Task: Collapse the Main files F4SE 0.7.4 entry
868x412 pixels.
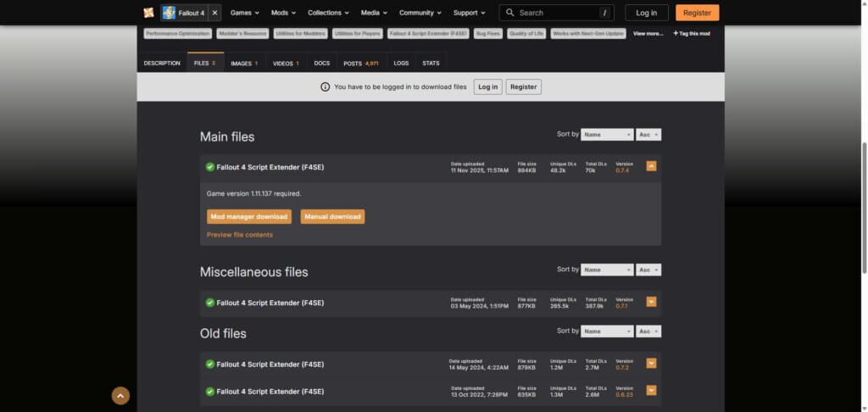Action: tap(651, 166)
